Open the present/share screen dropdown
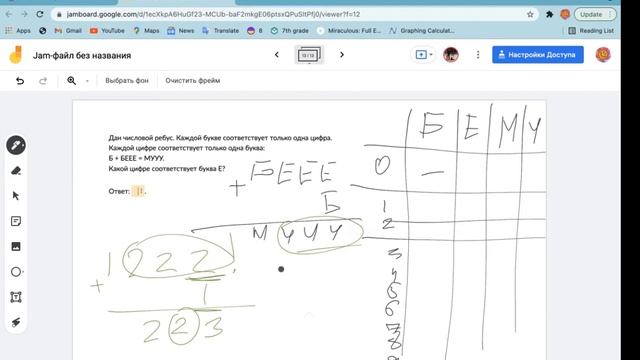The image size is (640, 360). tap(424, 55)
